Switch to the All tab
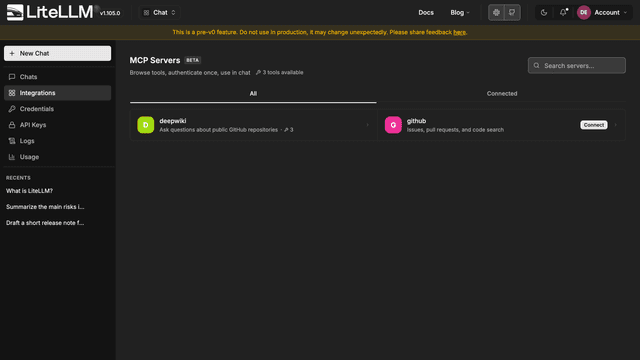The height and width of the screenshot is (360, 640). point(253,93)
